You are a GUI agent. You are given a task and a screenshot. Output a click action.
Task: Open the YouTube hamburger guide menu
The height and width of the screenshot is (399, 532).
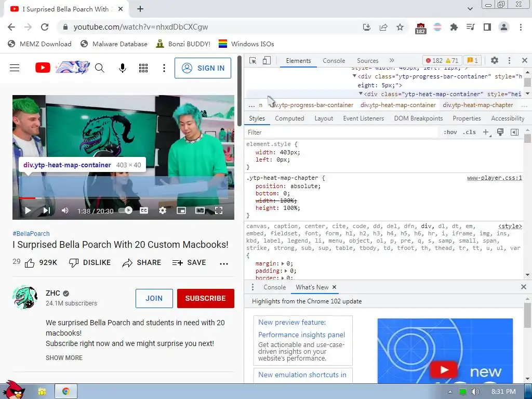point(15,68)
